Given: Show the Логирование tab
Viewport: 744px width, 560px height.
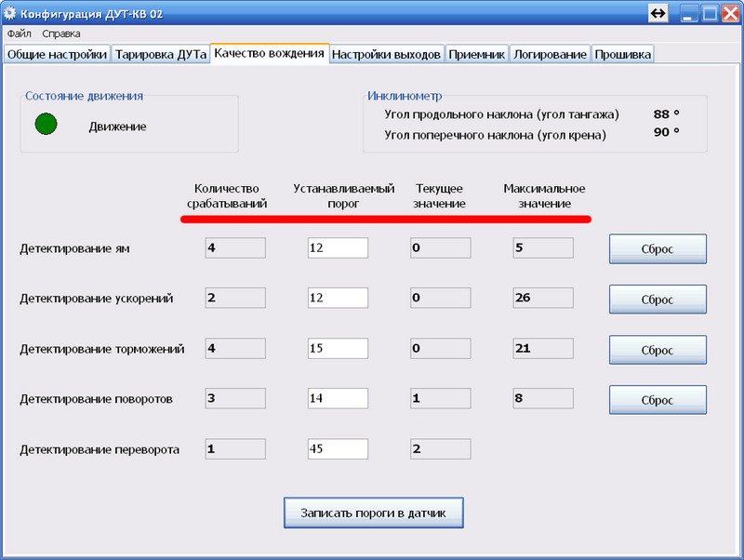Looking at the screenshot, I should 550,54.
